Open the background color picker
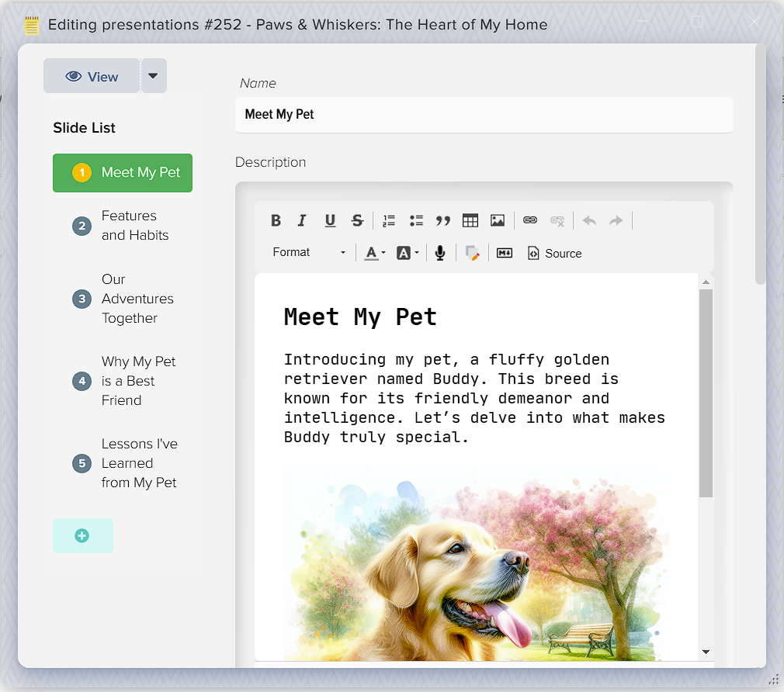Screen dimensions: 784x692 click(x=408, y=253)
